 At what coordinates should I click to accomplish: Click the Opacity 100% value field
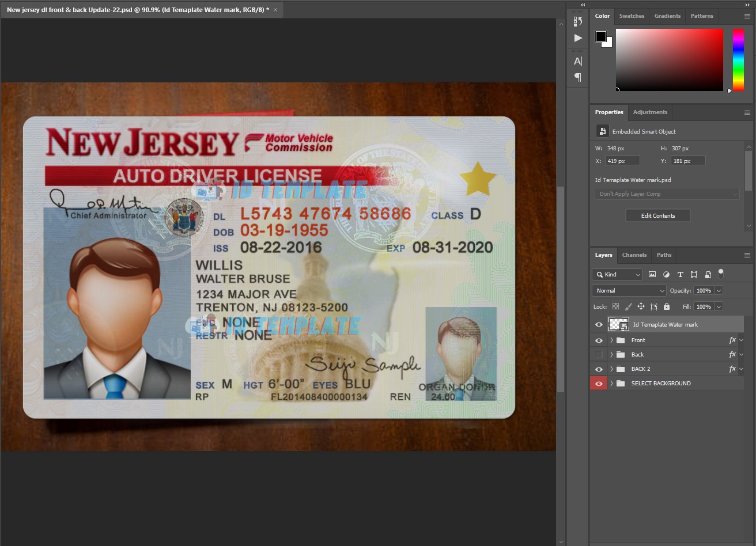(704, 291)
